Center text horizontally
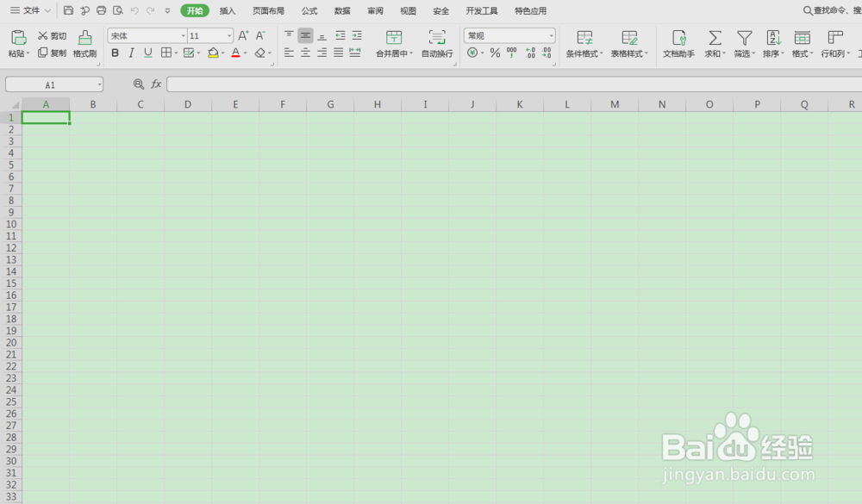Viewport: 862px width, 504px height. click(x=305, y=53)
